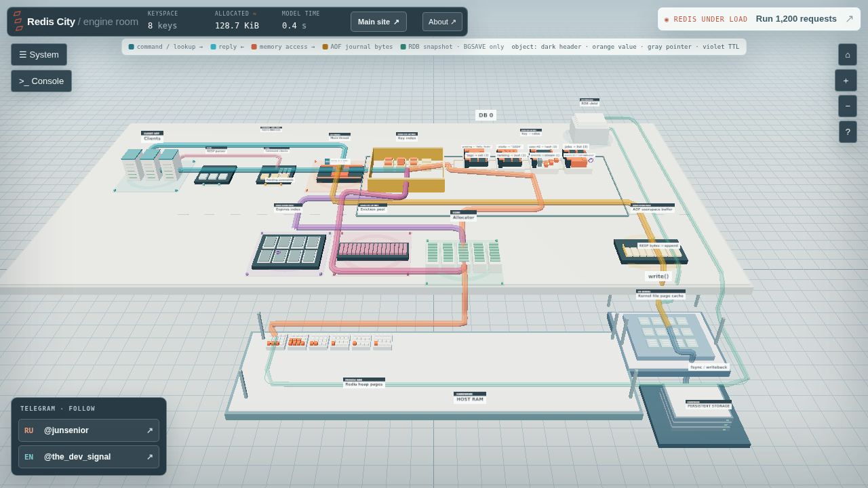Click the memory access legend swatch
The height and width of the screenshot is (488, 868).
[x=254, y=47]
